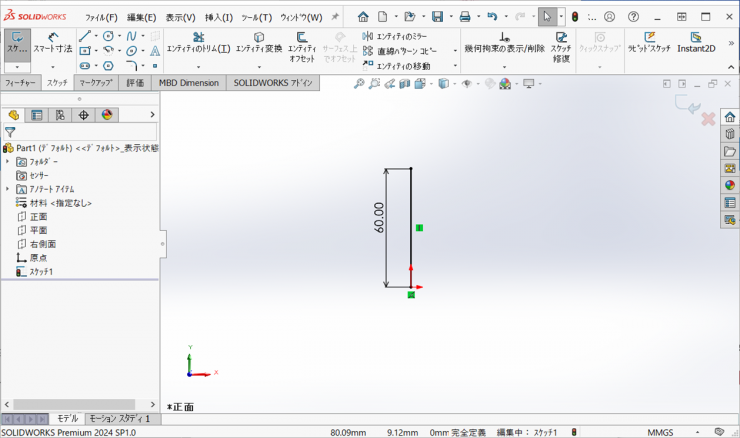Switch to the フィーチャー tab
The height and width of the screenshot is (438, 740).
click(x=21, y=83)
